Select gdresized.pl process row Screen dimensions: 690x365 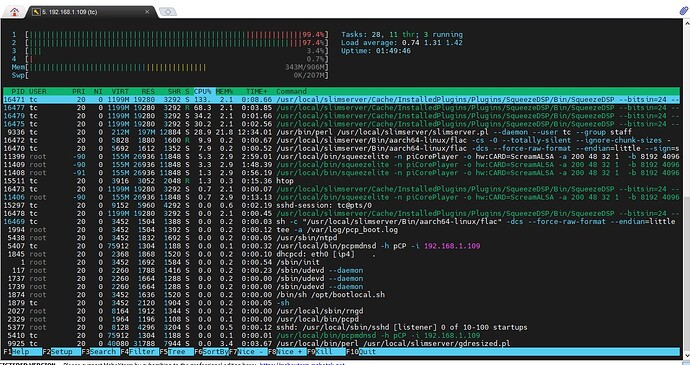pyautogui.click(x=341, y=343)
